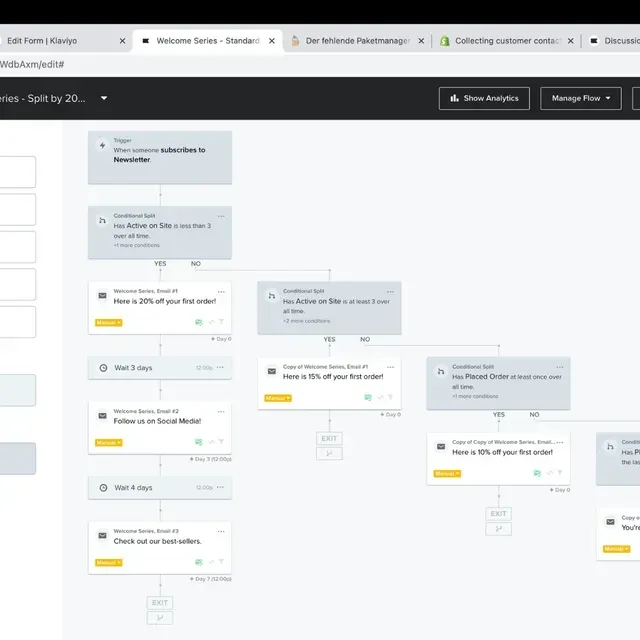Click green smart sending icon on 15% off email

pyautogui.click(x=368, y=398)
